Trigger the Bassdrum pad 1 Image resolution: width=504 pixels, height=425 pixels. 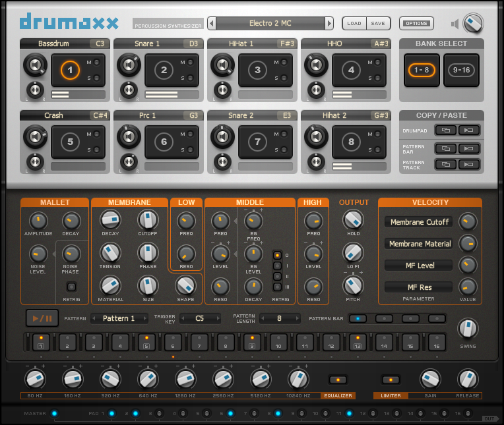point(70,70)
